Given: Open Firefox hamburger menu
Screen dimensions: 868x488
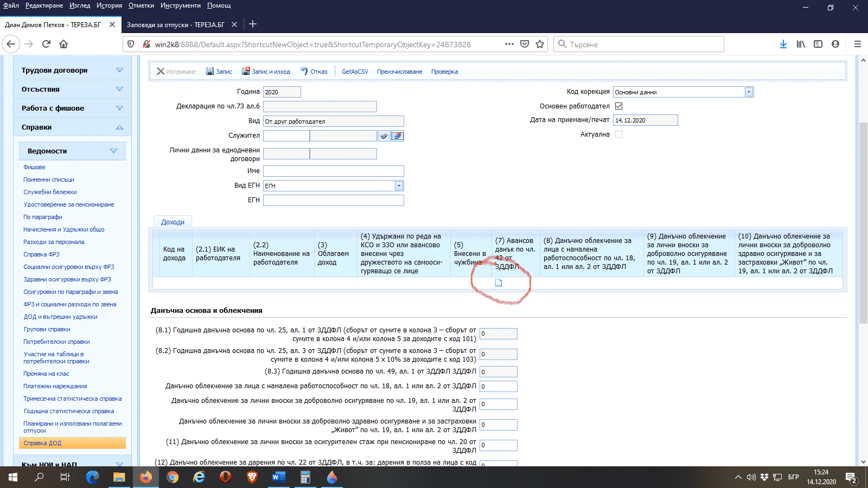Looking at the screenshot, I should click(857, 44).
